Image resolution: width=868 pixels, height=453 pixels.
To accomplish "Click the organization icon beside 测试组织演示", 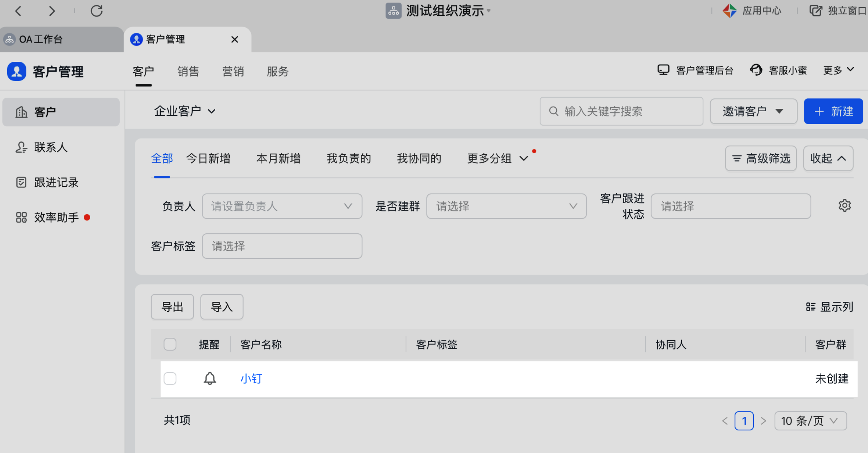I will pos(393,11).
